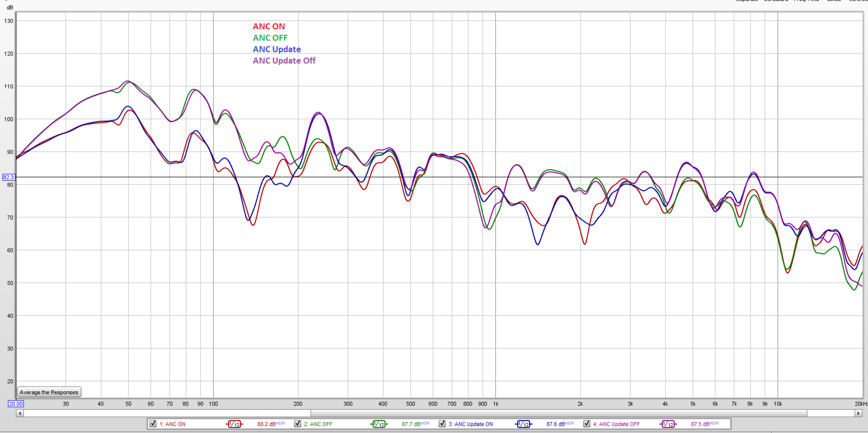Hide the 1: ANC ON trace via checkbox
The width and height of the screenshot is (868, 433).
153,424
